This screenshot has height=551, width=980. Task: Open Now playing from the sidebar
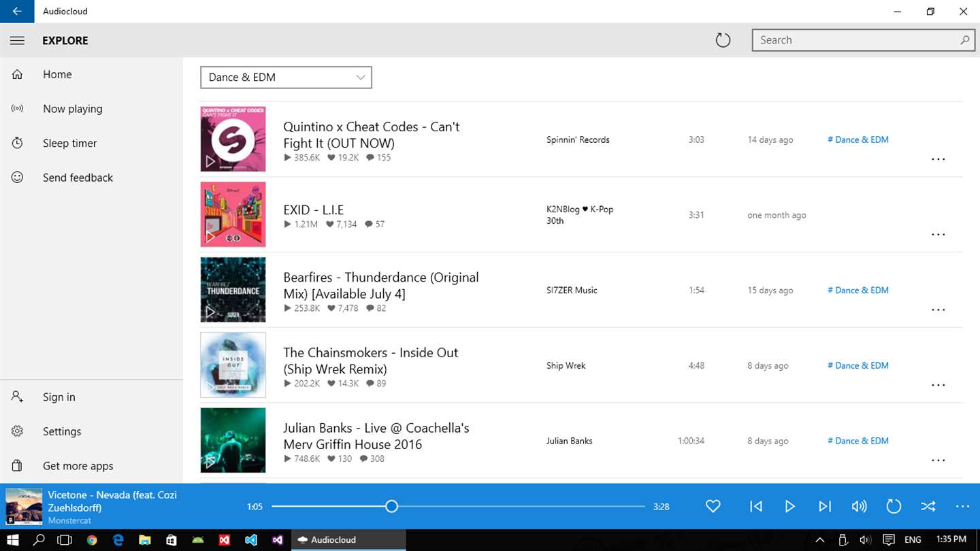tap(91, 109)
